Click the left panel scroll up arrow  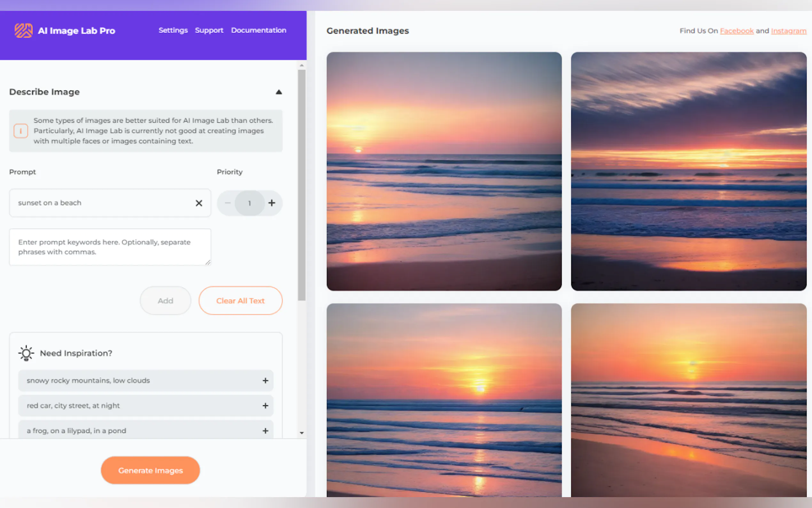pos(302,65)
